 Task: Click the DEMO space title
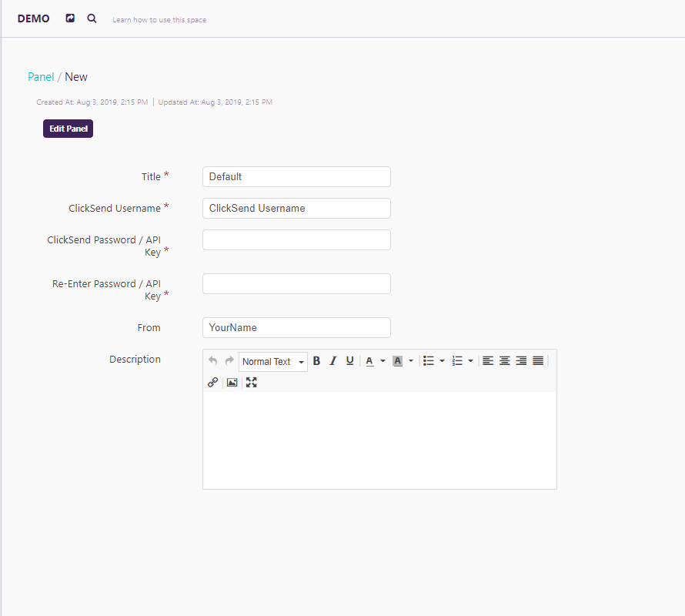coord(34,18)
